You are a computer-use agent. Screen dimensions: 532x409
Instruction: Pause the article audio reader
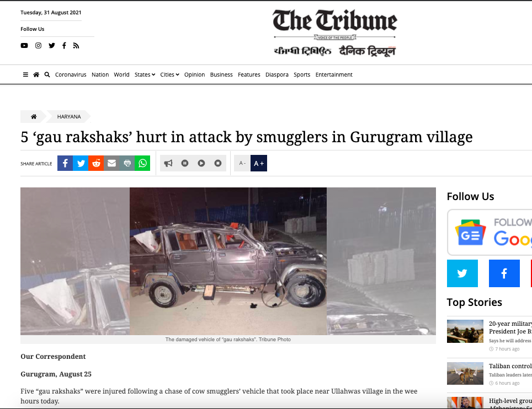[x=185, y=163]
